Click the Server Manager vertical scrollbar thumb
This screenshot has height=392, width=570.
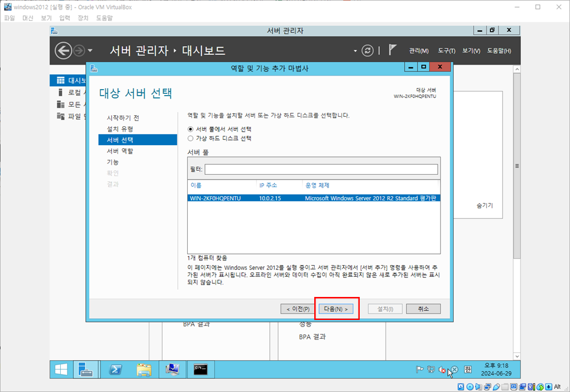[517, 166]
